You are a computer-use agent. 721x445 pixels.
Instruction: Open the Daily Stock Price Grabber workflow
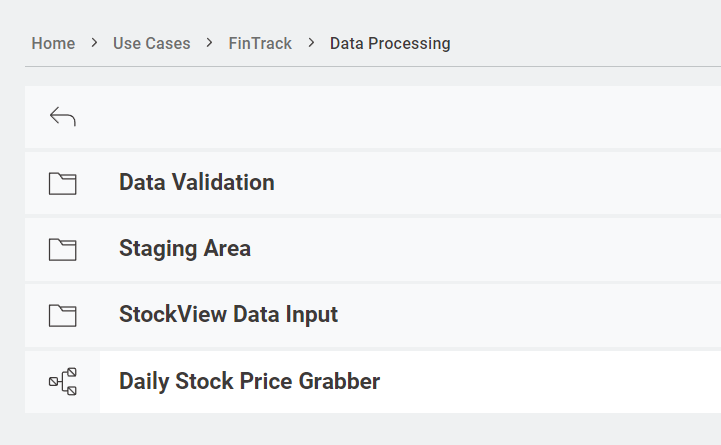pos(249,381)
